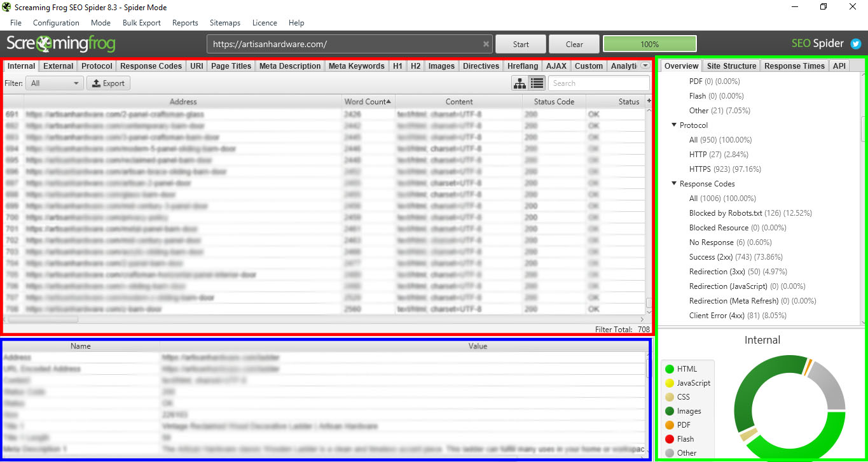The width and height of the screenshot is (868, 462).
Task: Open the Page Titles tab
Action: pos(231,66)
